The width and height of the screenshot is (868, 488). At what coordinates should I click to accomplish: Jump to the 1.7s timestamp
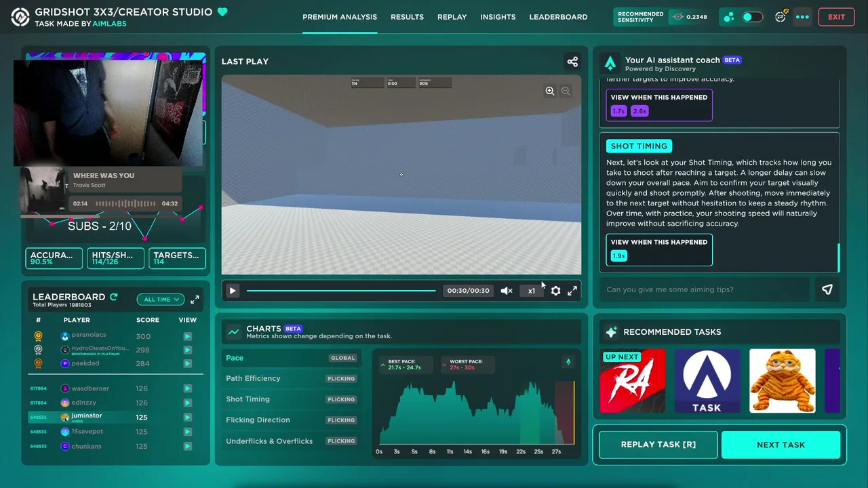point(618,110)
